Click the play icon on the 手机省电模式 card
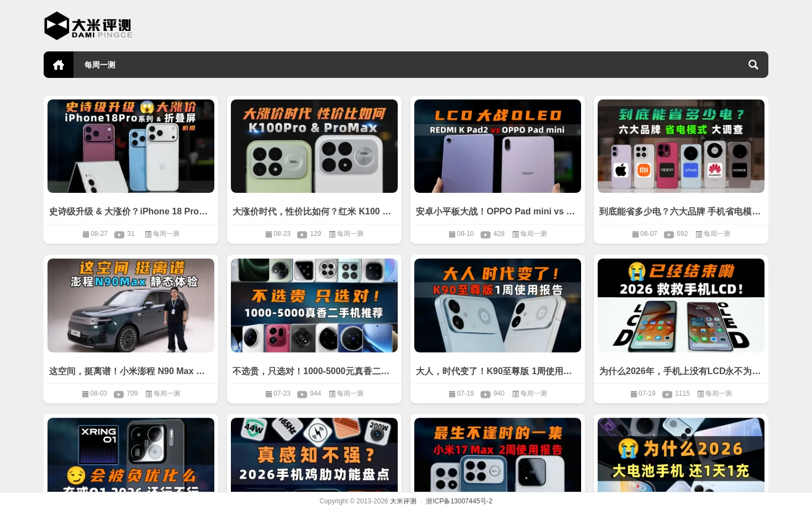Screen dimensions: 812x510 click(669, 234)
